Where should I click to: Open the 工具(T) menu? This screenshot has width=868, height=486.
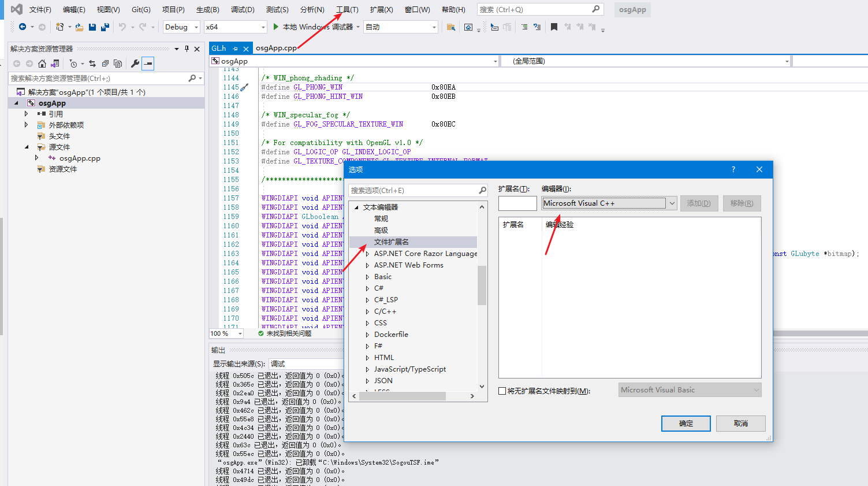click(347, 9)
